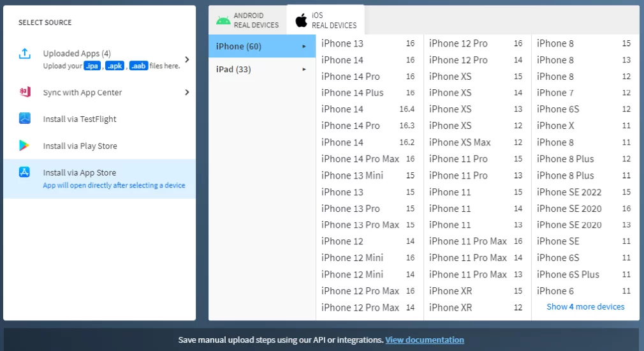Viewport: 644px width, 351px height.
Task: Open the View documentation link
Action: pos(425,340)
